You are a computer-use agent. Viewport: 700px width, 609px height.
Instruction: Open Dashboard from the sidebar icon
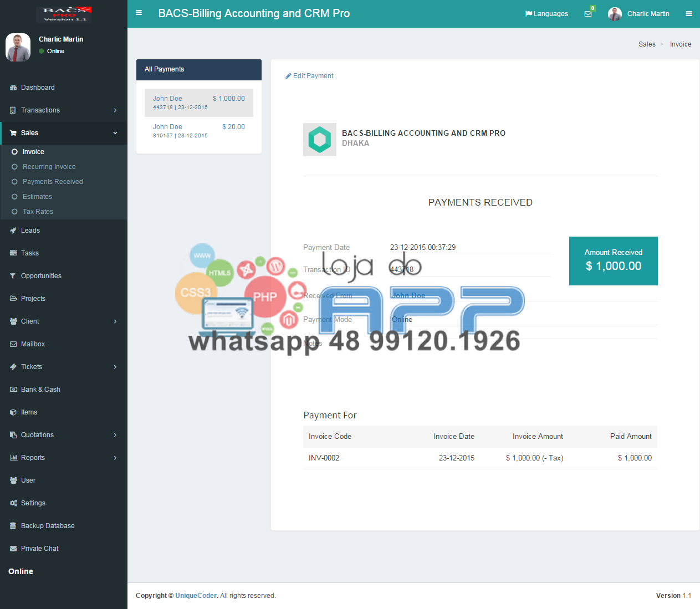(x=13, y=88)
